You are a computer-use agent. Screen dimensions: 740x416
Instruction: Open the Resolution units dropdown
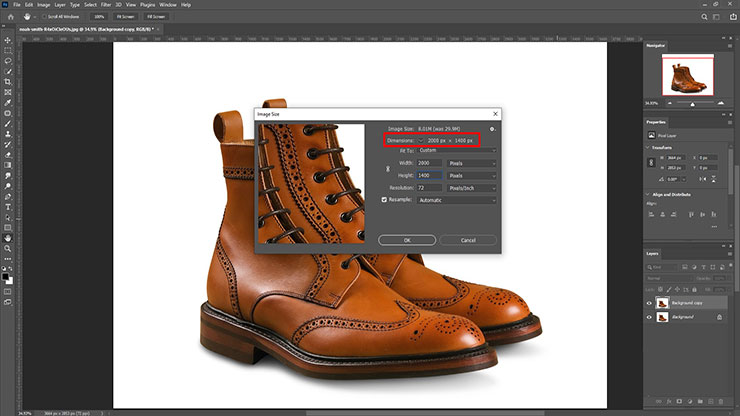[x=471, y=187]
